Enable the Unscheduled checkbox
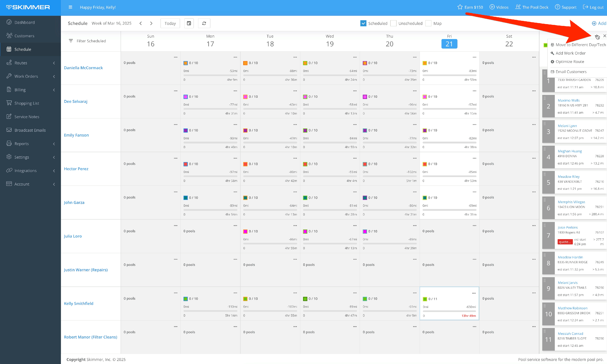The image size is (607, 364). tap(393, 23)
